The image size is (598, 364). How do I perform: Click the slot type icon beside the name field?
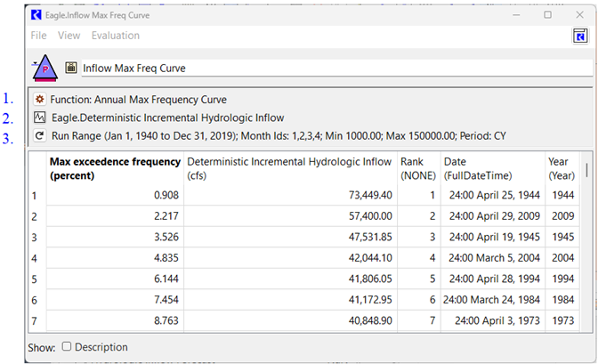coord(71,68)
